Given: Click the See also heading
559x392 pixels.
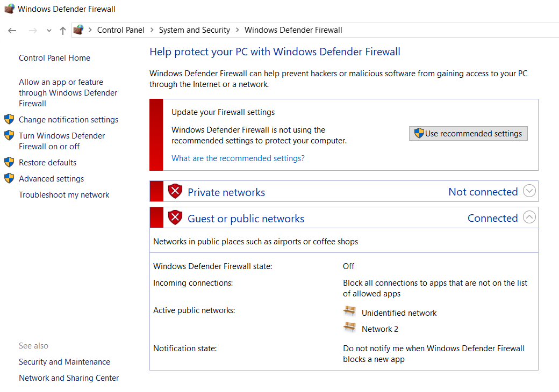Looking at the screenshot, I should 33,346.
